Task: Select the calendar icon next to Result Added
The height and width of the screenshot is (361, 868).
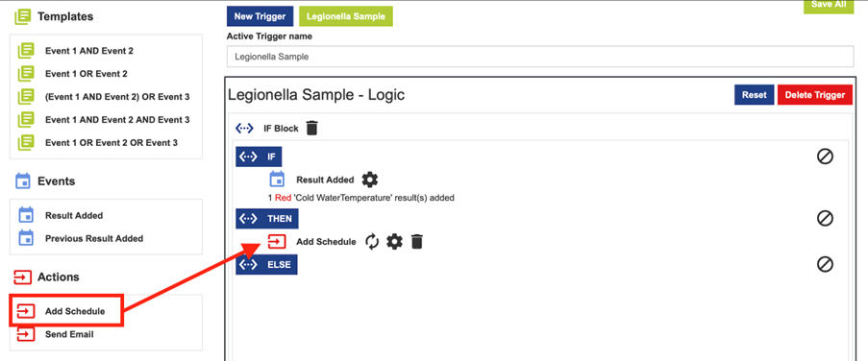Action: 276,180
